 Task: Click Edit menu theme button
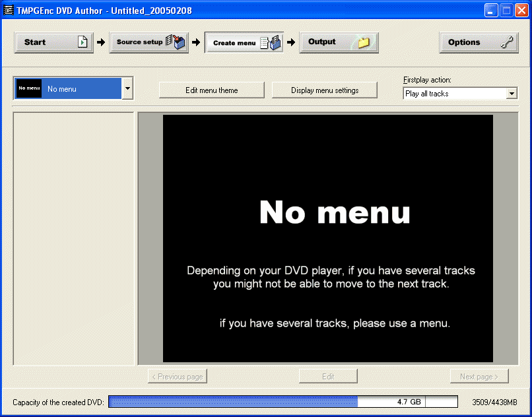[212, 90]
